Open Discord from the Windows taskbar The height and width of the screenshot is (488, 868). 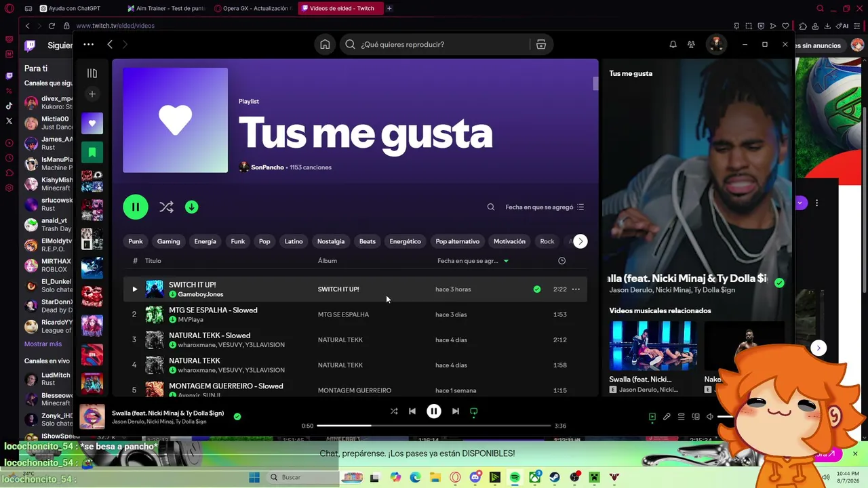point(475,477)
